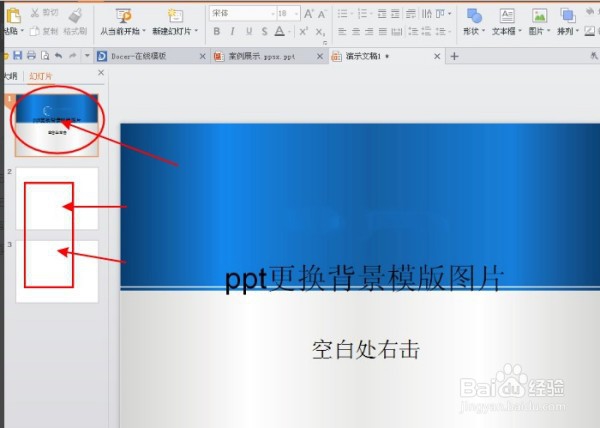Increase the indent level
This screenshot has height=428, width=600.
click(x=395, y=14)
